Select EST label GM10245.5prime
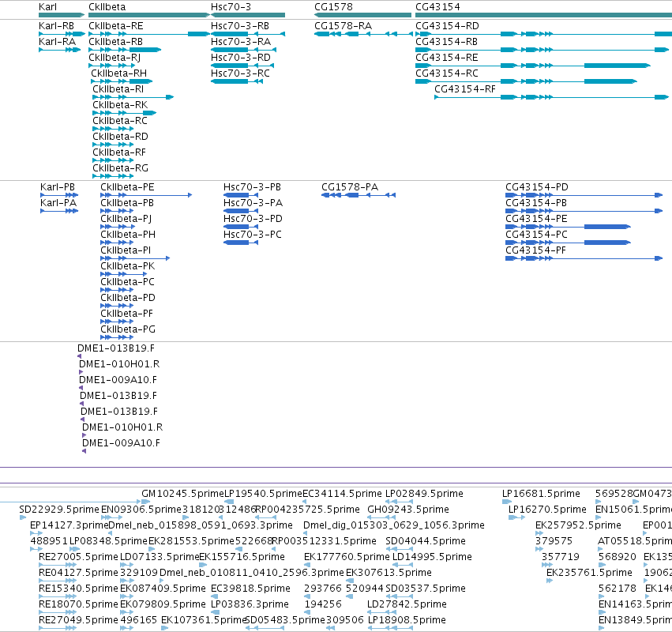 (183, 494)
